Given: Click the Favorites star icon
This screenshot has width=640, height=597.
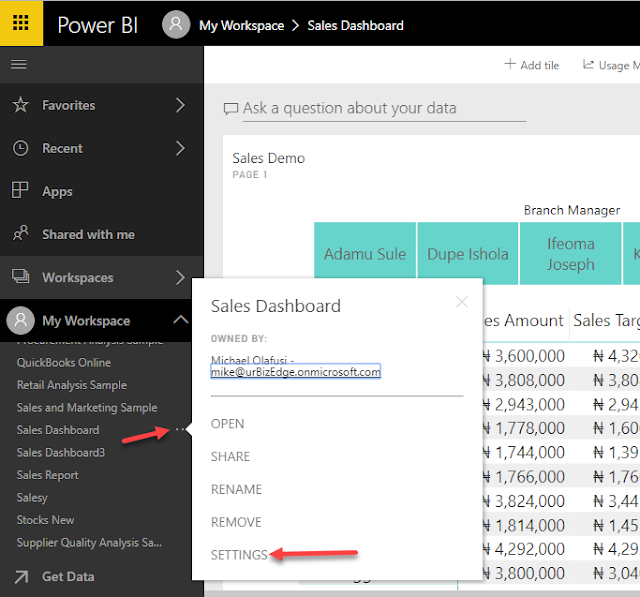Looking at the screenshot, I should (20, 105).
